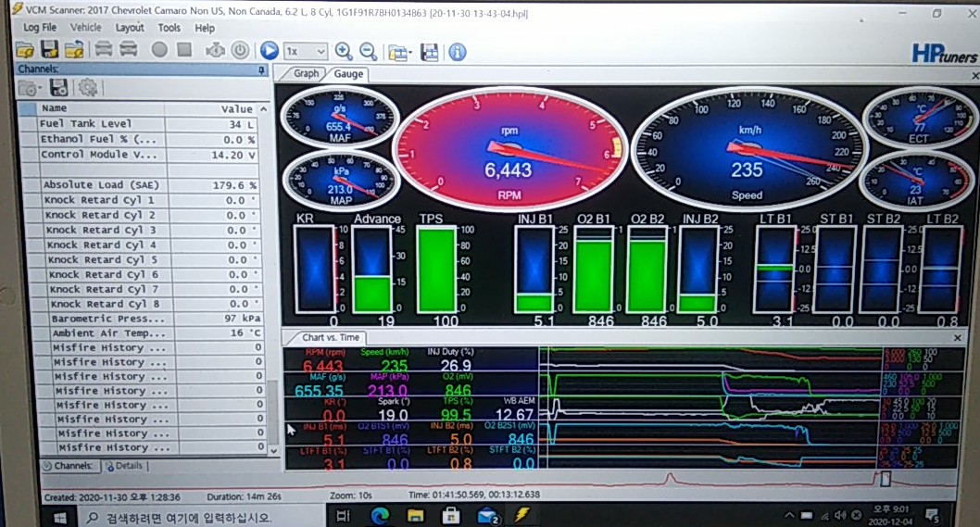Image resolution: width=980 pixels, height=527 pixels.
Task: Click the MAF g/s gauge
Action: (x=339, y=117)
